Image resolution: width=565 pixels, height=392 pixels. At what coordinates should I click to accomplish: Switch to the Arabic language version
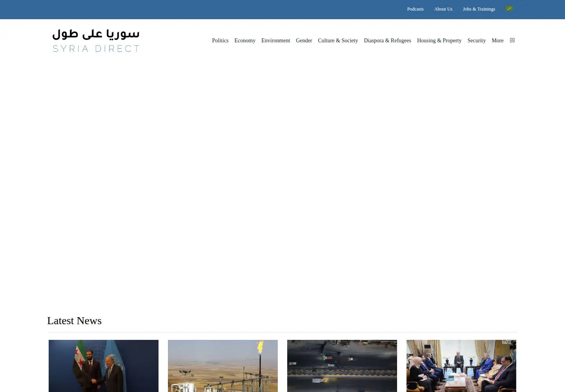[509, 8]
